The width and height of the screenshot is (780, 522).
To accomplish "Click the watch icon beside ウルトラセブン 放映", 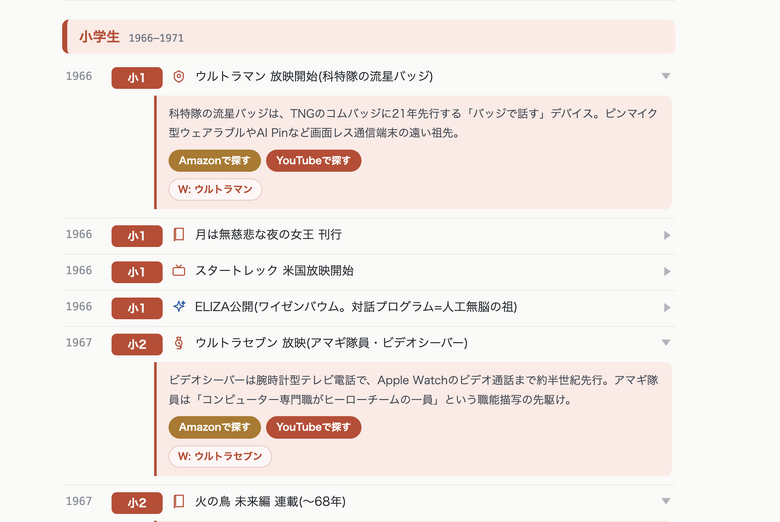I will tap(179, 343).
